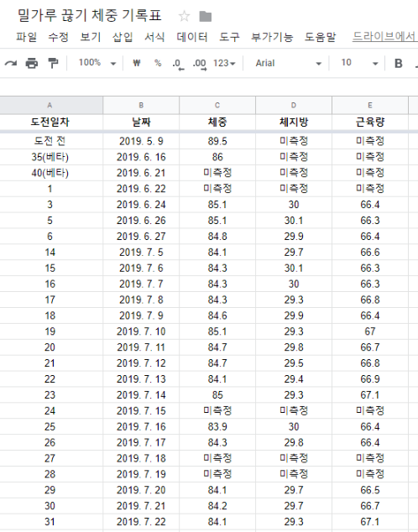Apply percent number format

[158, 63]
